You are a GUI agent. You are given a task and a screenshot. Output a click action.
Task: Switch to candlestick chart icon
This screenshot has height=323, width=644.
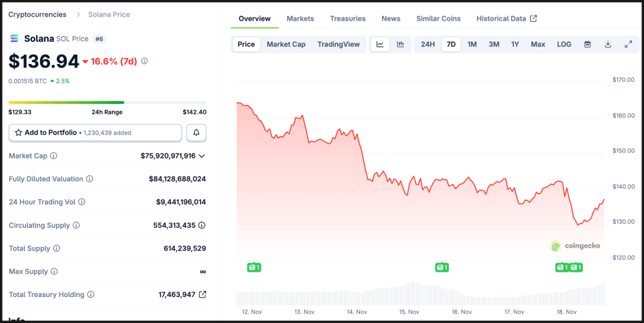coord(401,45)
